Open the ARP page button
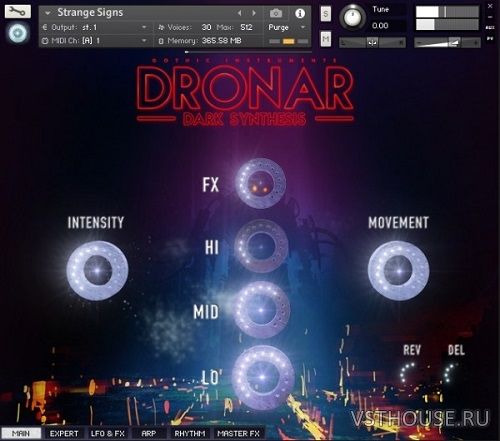The width and height of the screenshot is (500, 441). (149, 433)
